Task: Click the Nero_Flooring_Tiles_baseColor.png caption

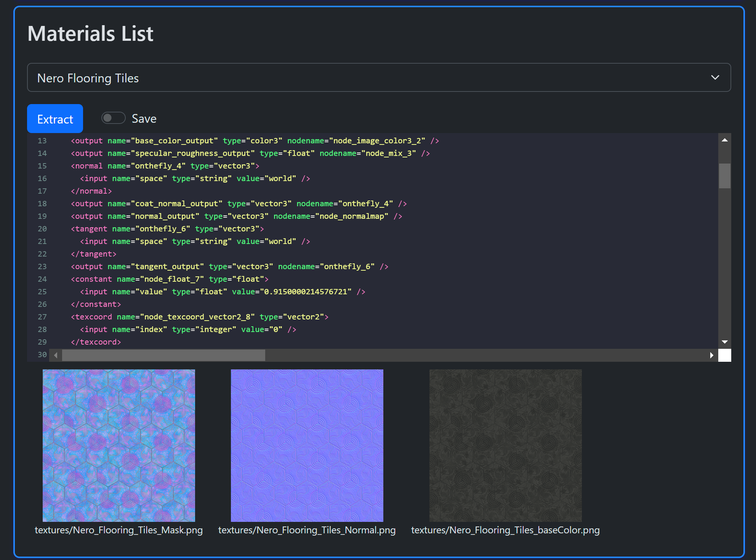Action: tap(505, 530)
